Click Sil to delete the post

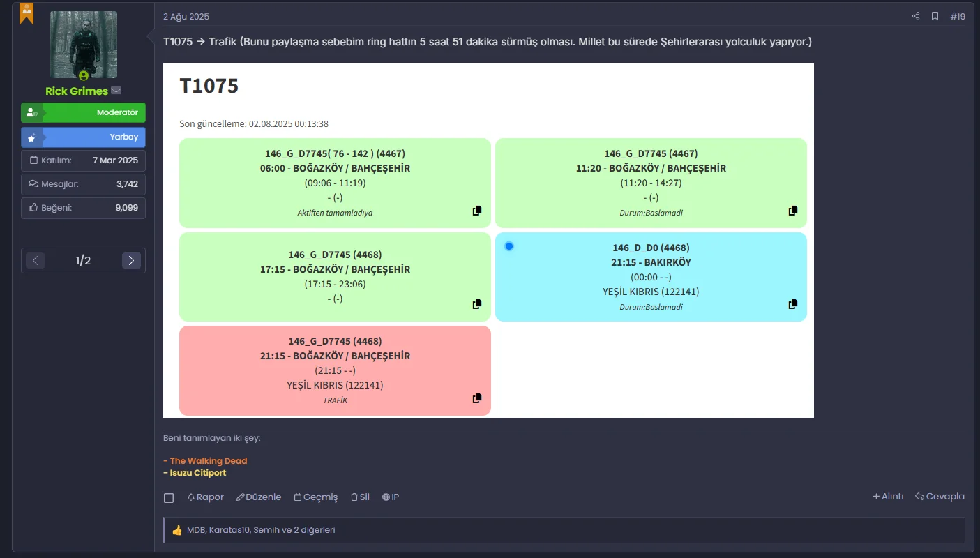coord(360,497)
